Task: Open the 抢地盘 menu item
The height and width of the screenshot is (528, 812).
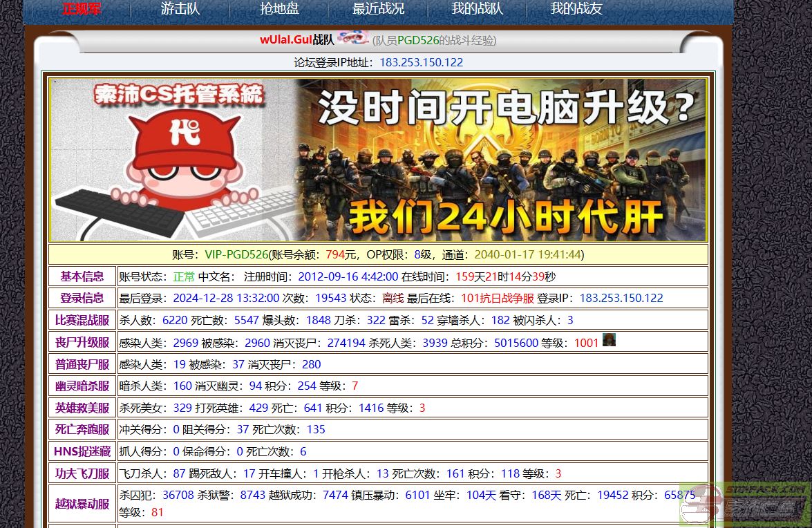Action: point(278,10)
